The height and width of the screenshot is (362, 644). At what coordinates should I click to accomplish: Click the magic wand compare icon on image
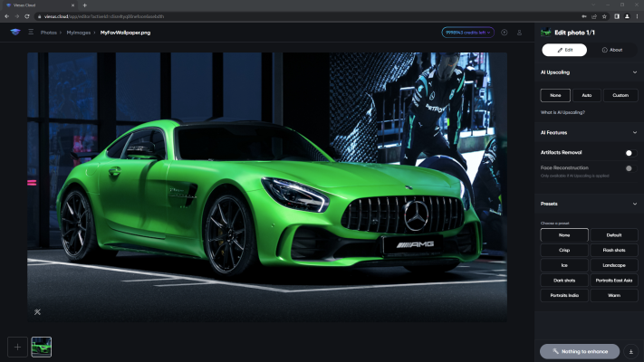[x=37, y=312]
